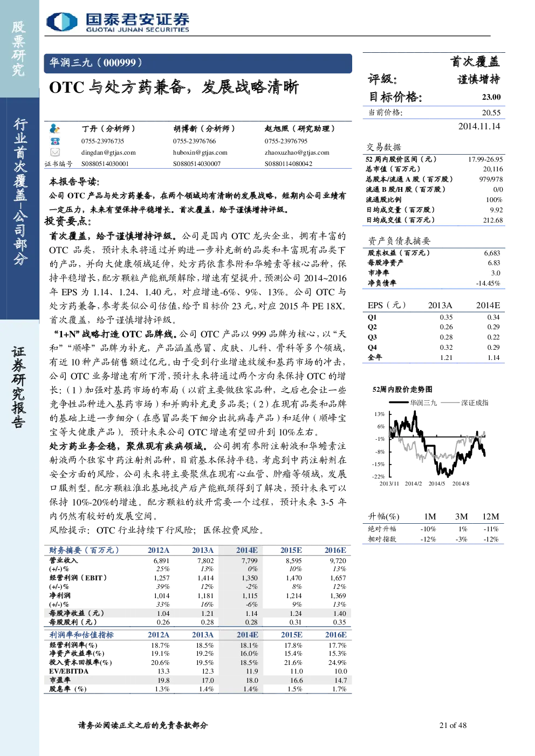This screenshot has height=756, width=535.
Task: Select 2013A net profit 1,181
Action: [x=205, y=596]
